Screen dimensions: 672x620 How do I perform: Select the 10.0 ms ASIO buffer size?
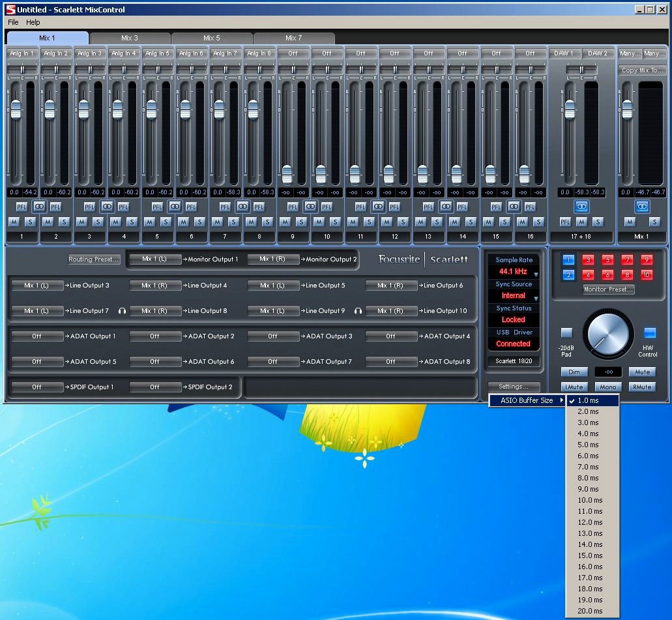pyautogui.click(x=591, y=500)
